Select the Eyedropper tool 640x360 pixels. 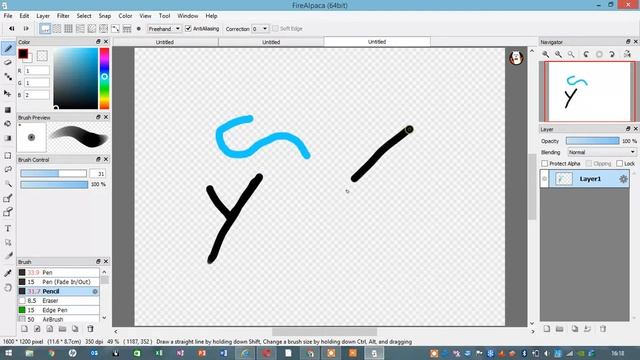click(x=8, y=273)
